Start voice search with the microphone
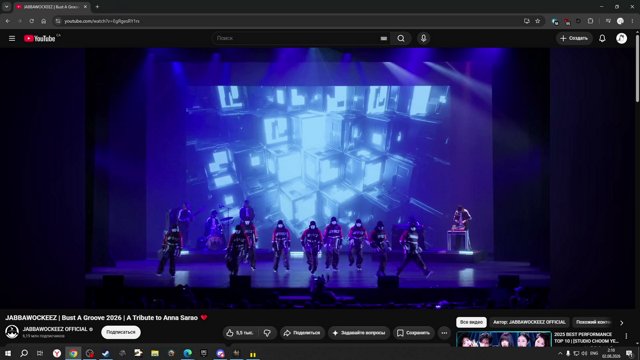 (x=423, y=38)
